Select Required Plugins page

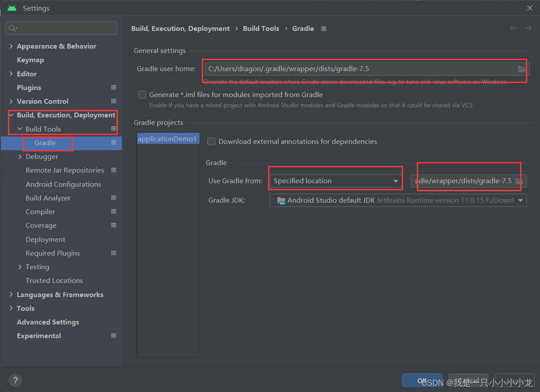click(53, 253)
